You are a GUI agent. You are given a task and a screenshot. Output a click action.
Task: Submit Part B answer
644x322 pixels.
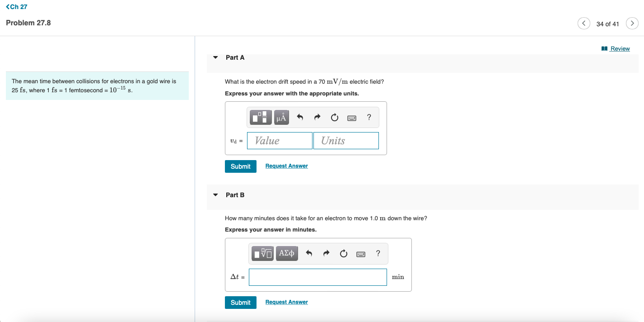(x=241, y=303)
